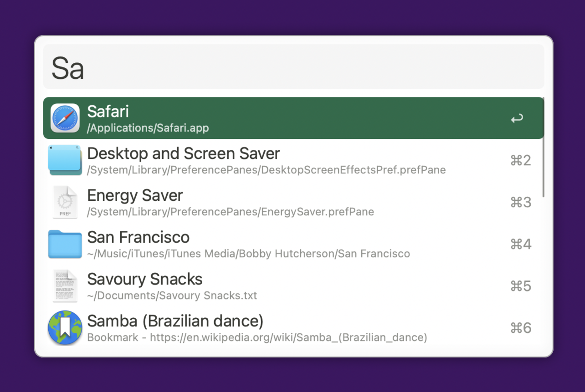Click the return arrow on the Safari row
Image resolution: width=585 pixels, height=392 pixels.
coord(516,118)
